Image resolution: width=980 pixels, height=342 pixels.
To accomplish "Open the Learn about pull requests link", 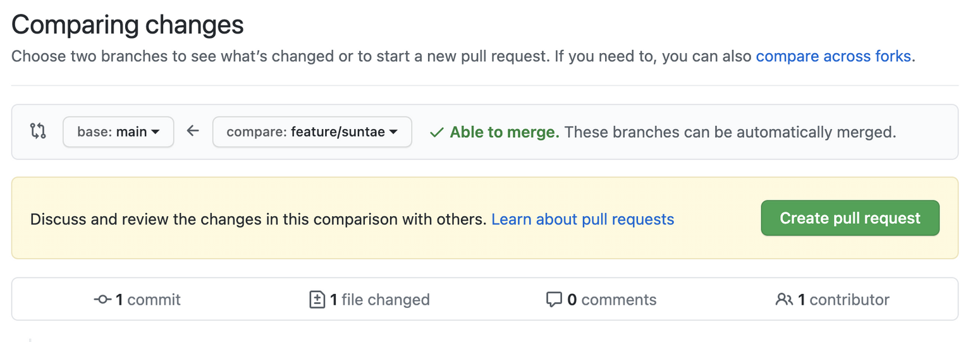I will click(x=582, y=219).
